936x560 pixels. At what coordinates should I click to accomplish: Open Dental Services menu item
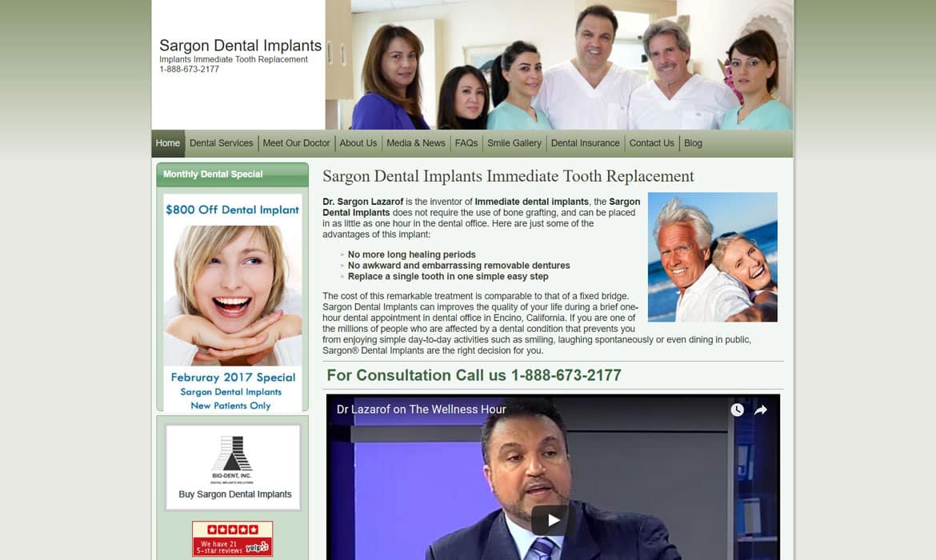[x=222, y=143]
